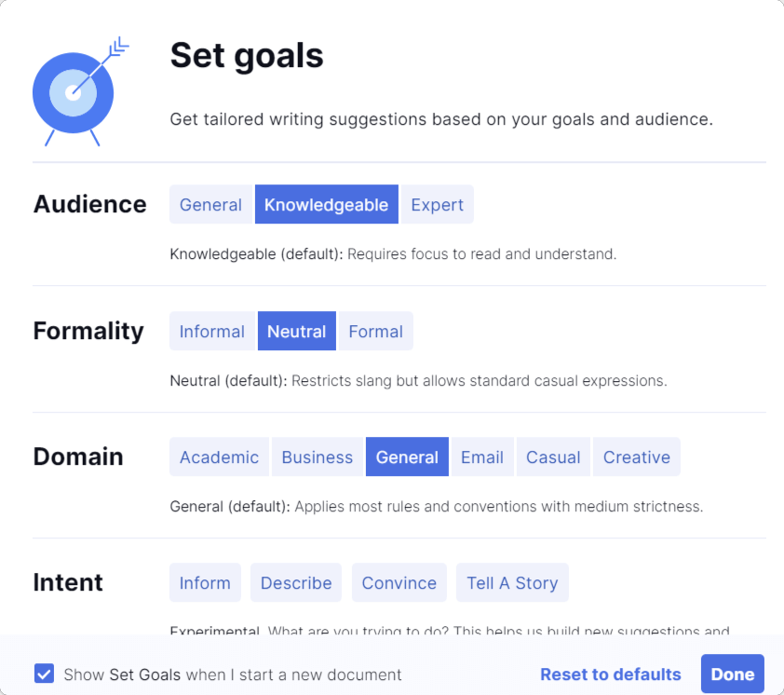Select General domain with medium strictness

tap(407, 457)
